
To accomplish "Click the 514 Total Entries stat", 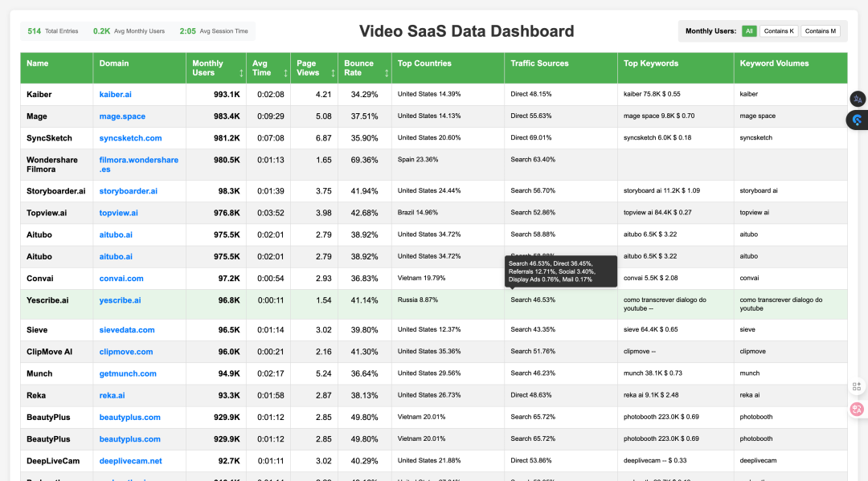I will [x=52, y=31].
